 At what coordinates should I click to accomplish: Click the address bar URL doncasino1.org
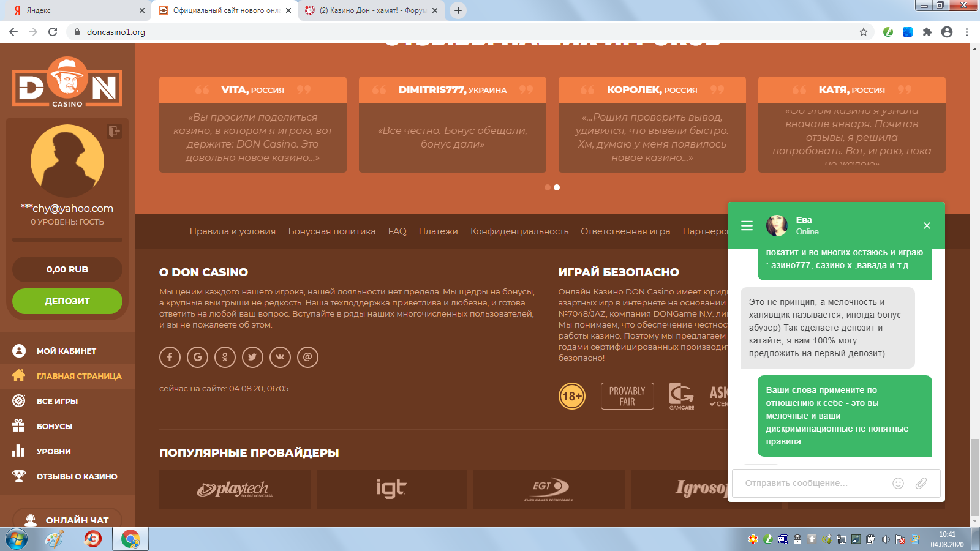pos(116,32)
